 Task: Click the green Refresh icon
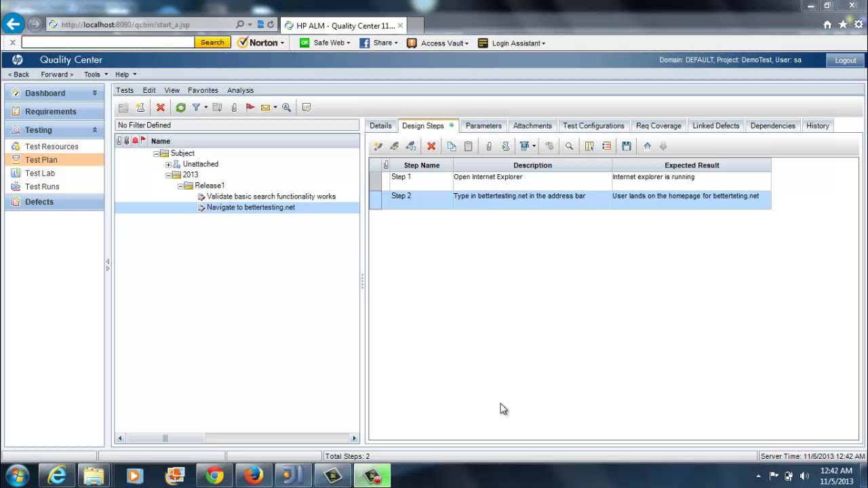180,107
